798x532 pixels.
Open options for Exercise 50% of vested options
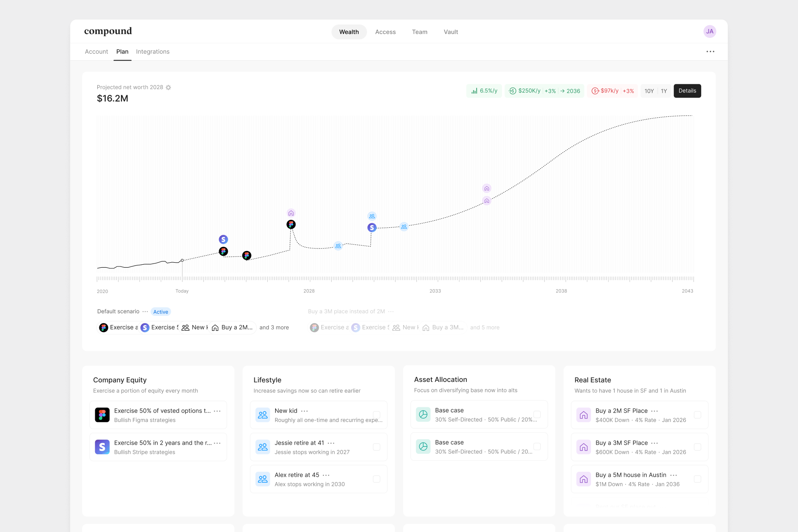[x=217, y=411]
